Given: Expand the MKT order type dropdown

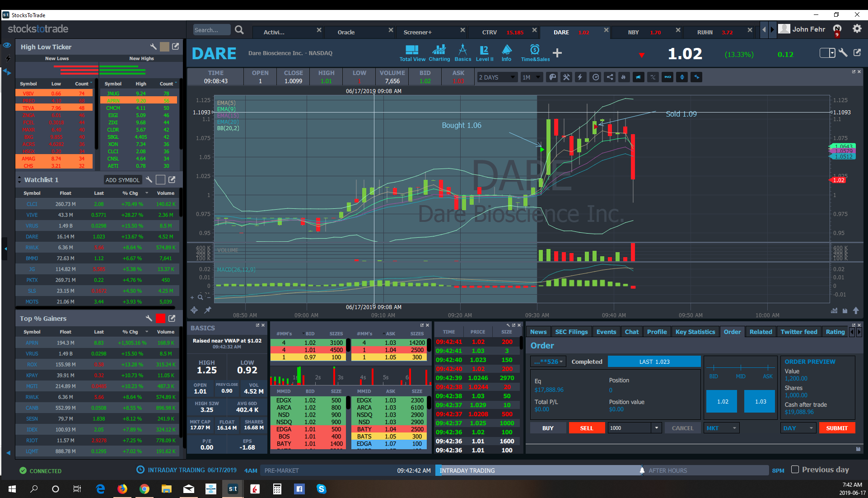Looking at the screenshot, I should (x=721, y=428).
